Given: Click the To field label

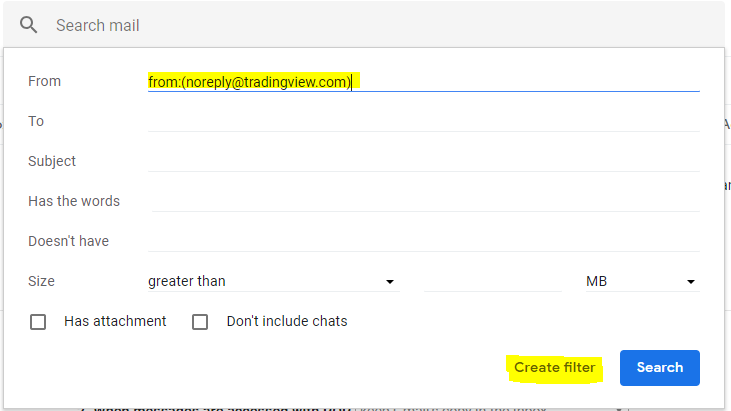Looking at the screenshot, I should (36, 121).
